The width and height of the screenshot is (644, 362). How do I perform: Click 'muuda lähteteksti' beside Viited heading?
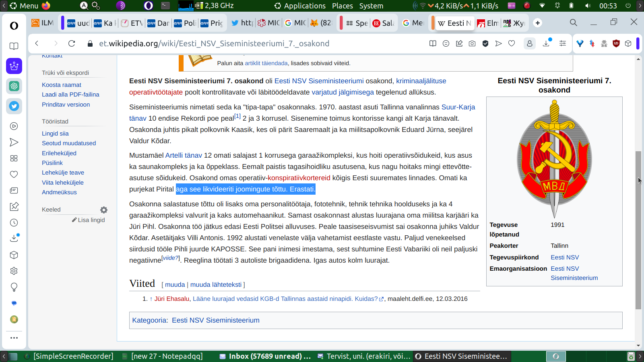216,284
